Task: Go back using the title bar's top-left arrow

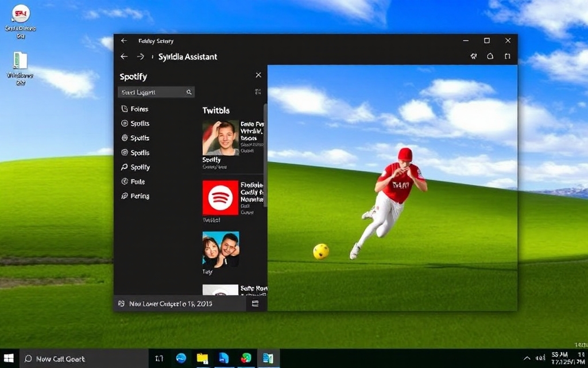Action: pos(124,41)
